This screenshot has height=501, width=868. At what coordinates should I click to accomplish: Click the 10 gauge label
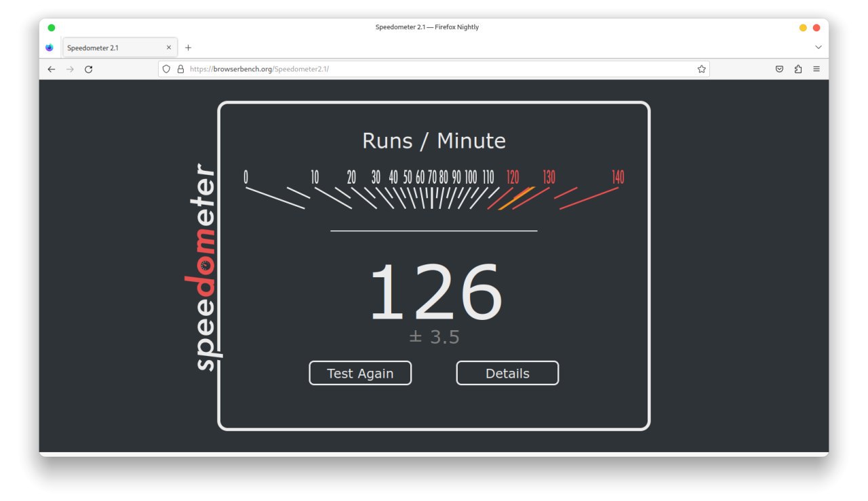(x=315, y=178)
